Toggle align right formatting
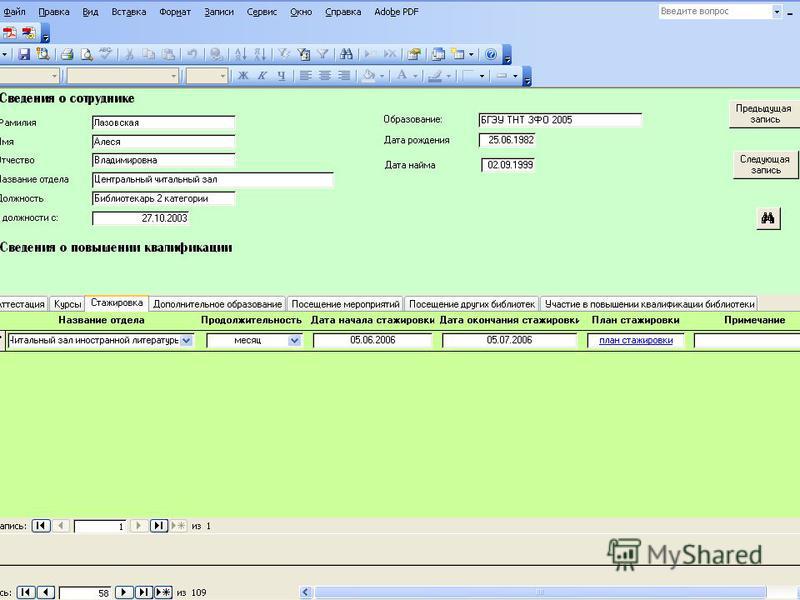This screenshot has width=800, height=600. (x=344, y=76)
